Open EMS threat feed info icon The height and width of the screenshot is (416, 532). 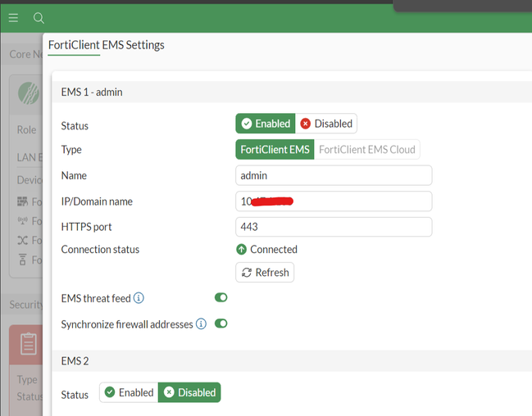139,298
